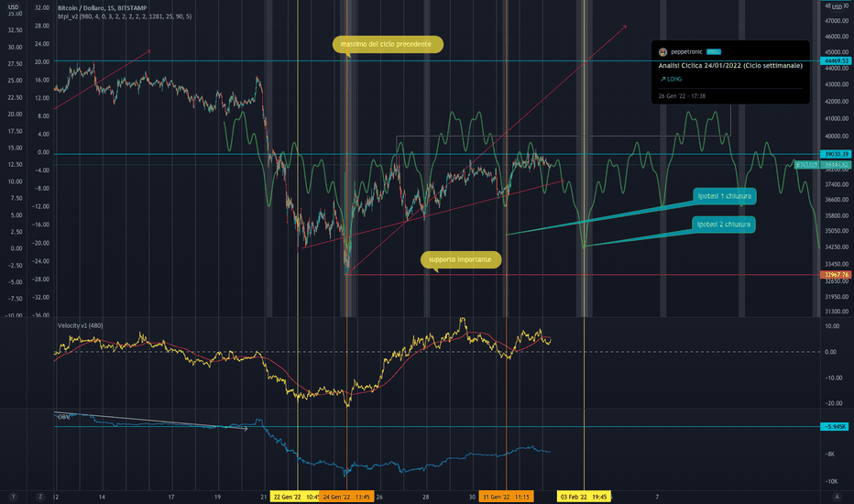Image resolution: width=854 pixels, height=504 pixels.
Task: Click the red 32967.76 price label
Action: 836,275
